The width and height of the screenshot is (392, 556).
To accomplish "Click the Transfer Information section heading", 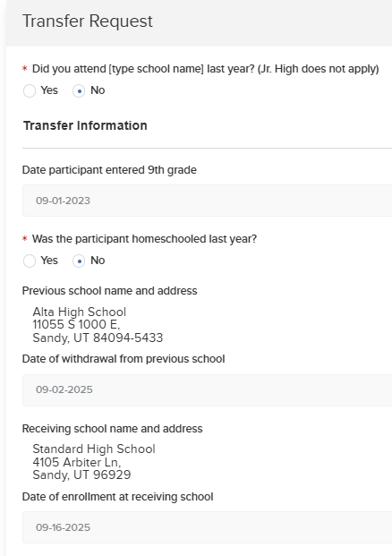I will pyautogui.click(x=85, y=125).
